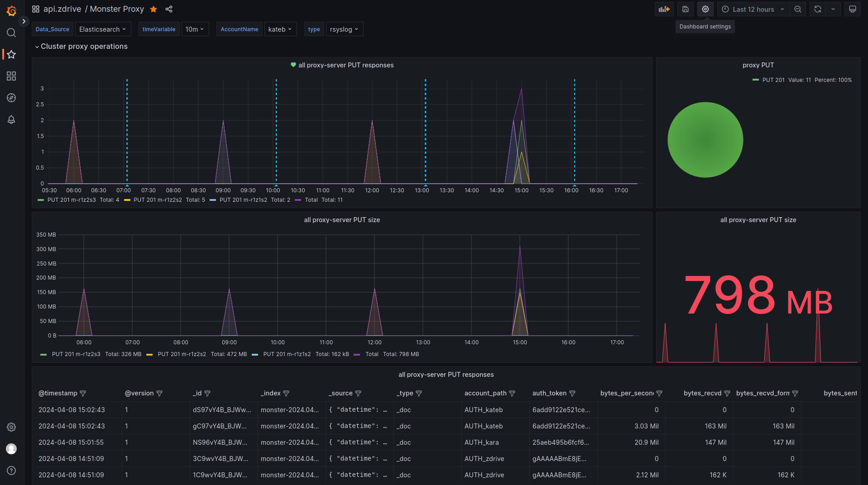
Task: Click the zoom out time range icon
Action: point(797,9)
